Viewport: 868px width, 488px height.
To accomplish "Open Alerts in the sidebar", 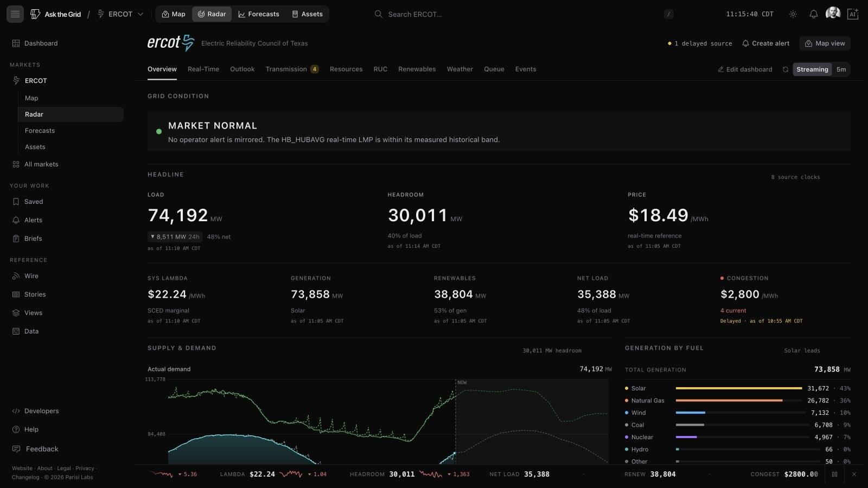I will click(27, 220).
